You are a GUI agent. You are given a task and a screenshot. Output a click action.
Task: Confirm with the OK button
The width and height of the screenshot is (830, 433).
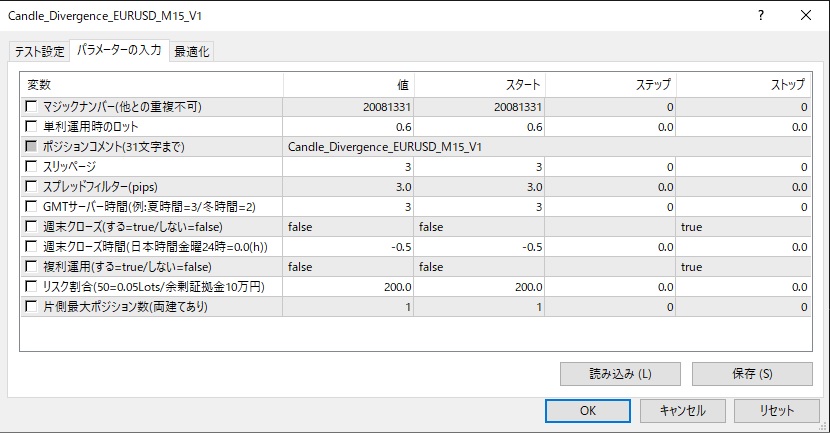(x=588, y=410)
